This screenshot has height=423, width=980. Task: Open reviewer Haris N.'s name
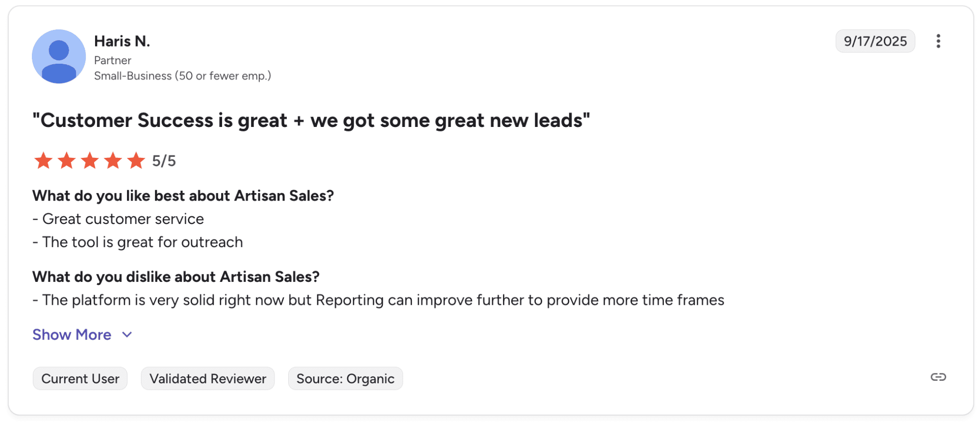pyautogui.click(x=122, y=41)
